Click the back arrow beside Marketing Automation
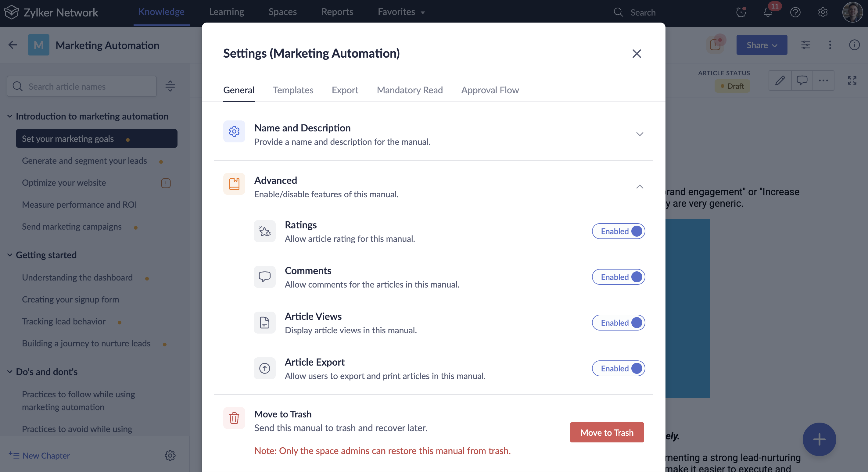Image resolution: width=868 pixels, height=472 pixels. tap(13, 45)
